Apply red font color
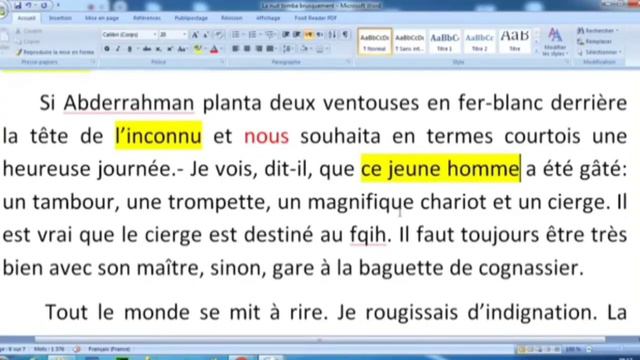Screen dimensions: 640x360 pyautogui.click(x=214, y=49)
